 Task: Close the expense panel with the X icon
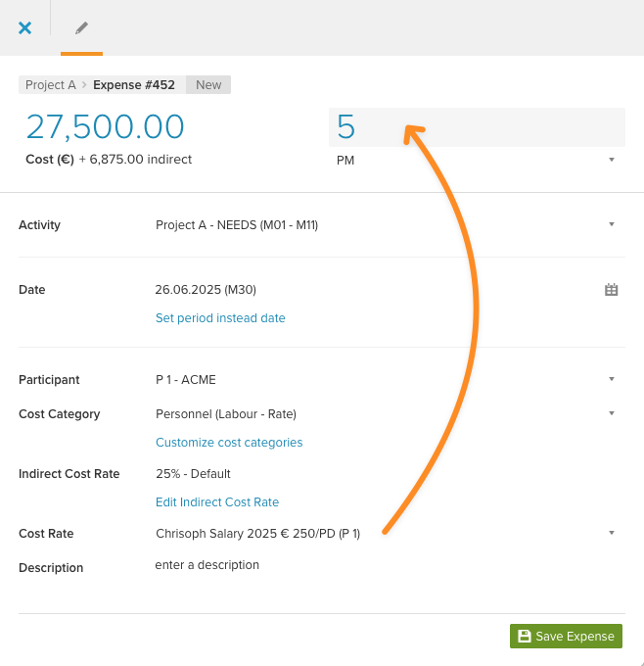(25, 28)
